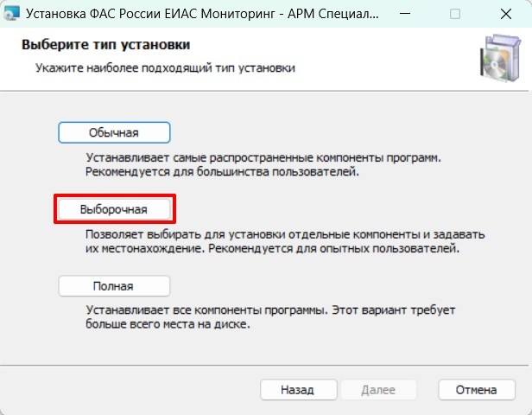Choose the Обычная installation type
Screen dimensions: 532x415
pos(114,132)
